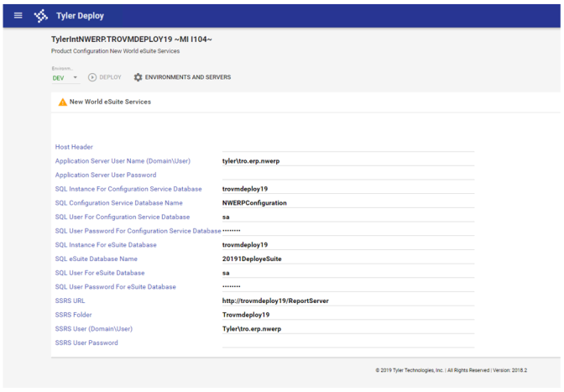Click 'Application Server User Name (Domain\User)' label

click(x=123, y=161)
